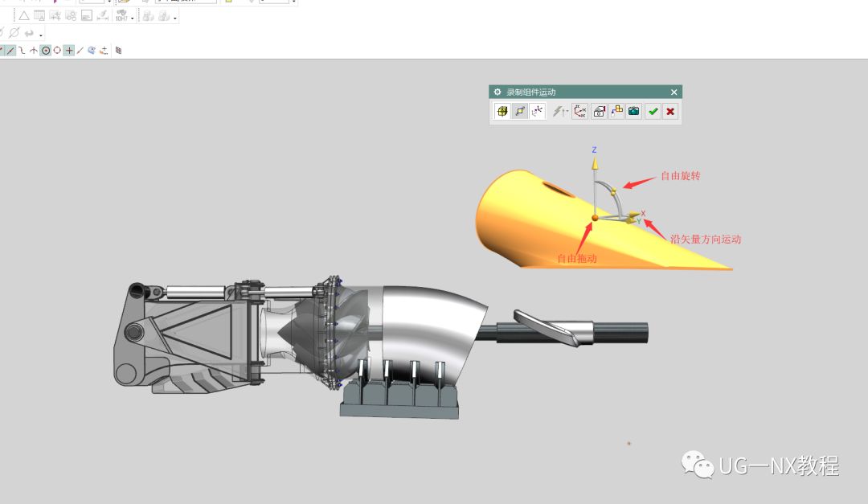
Task: Click the greyed return arrow icon
Action: click(x=29, y=33)
